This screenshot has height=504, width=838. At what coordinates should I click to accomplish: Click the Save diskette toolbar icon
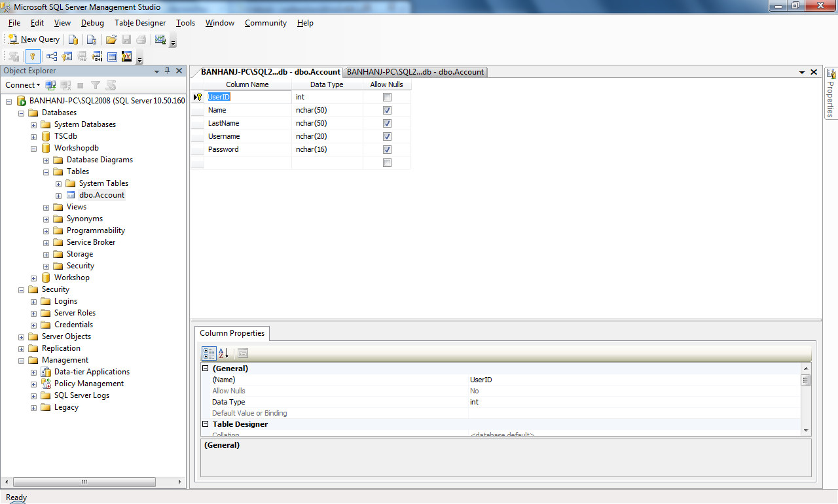point(126,39)
